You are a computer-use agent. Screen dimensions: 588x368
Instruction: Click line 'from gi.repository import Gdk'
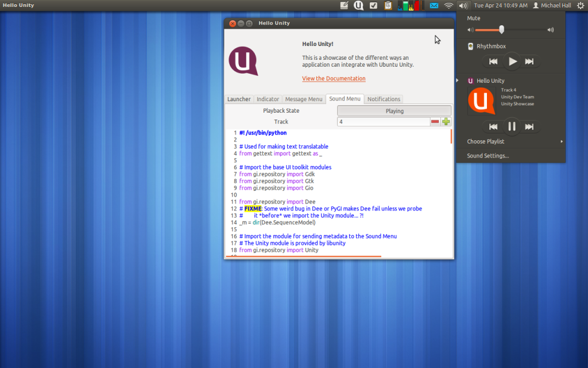pyautogui.click(x=277, y=174)
